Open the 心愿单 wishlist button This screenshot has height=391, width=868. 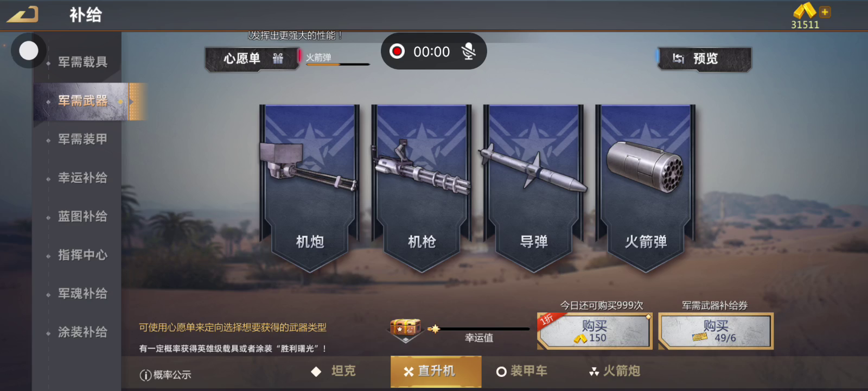pyautogui.click(x=252, y=59)
